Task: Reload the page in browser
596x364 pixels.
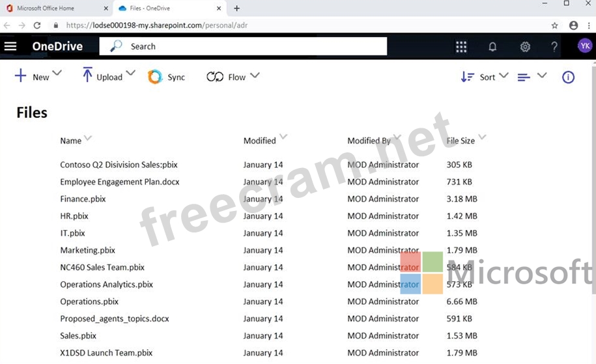Action: click(x=37, y=25)
